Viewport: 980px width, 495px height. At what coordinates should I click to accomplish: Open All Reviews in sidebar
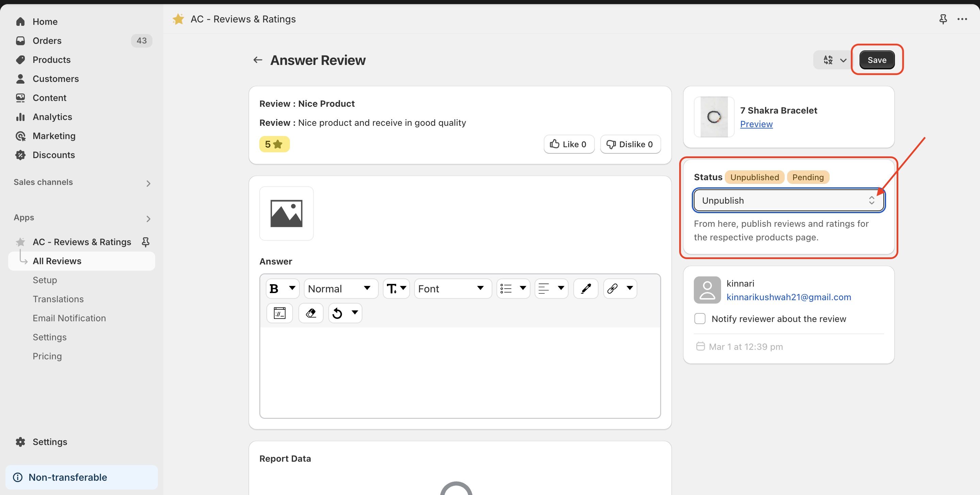(56, 260)
